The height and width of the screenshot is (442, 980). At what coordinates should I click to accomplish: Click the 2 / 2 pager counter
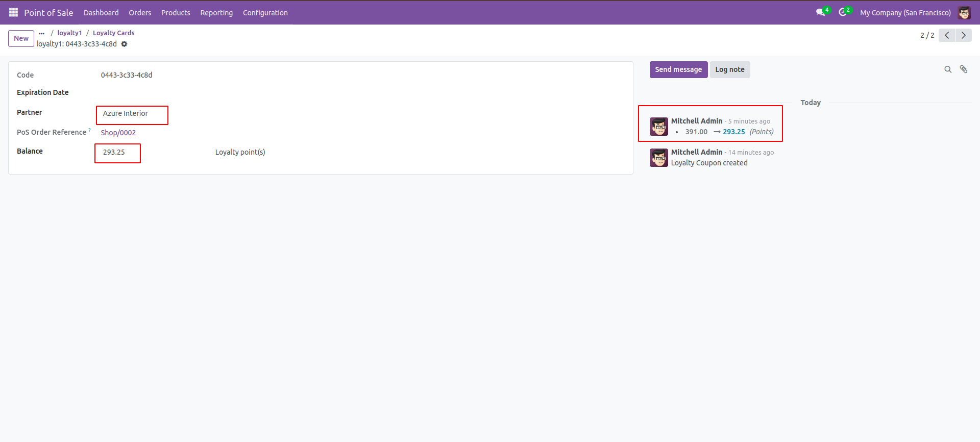[927, 35]
